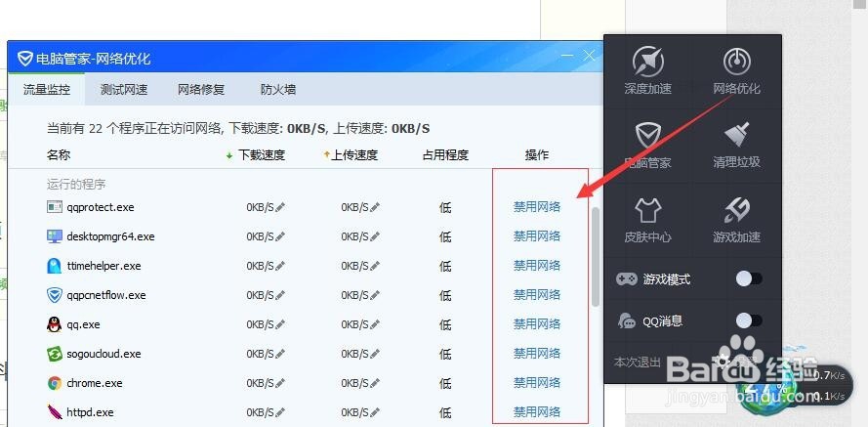
Task: Click the chrome.exe icon
Action: tap(55, 383)
